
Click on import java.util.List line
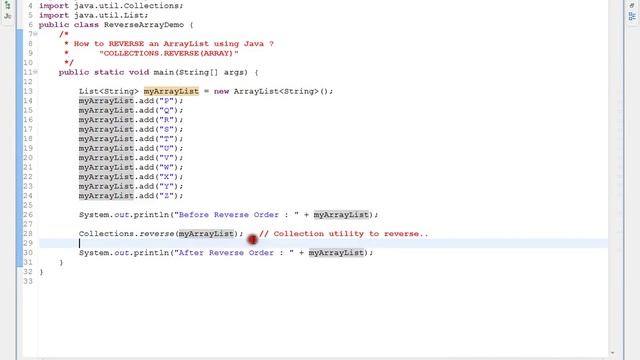pos(93,16)
